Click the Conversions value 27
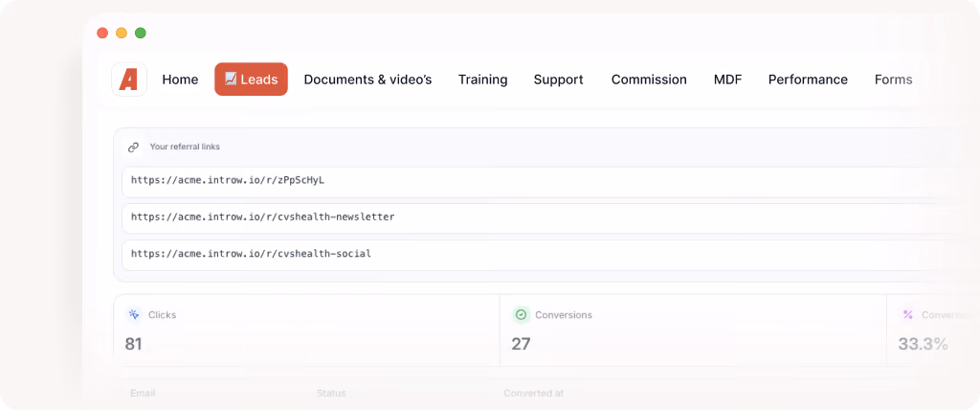The image size is (980, 410). point(521,344)
